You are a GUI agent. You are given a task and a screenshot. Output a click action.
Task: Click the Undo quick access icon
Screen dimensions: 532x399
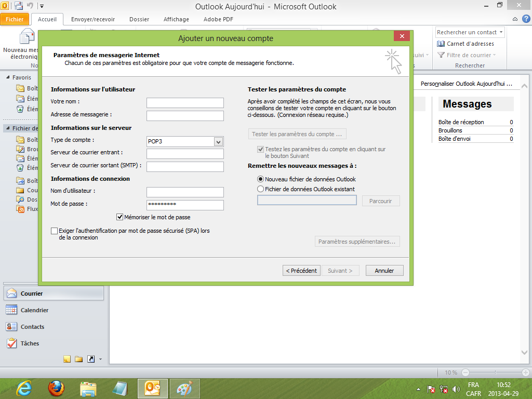coord(30,6)
